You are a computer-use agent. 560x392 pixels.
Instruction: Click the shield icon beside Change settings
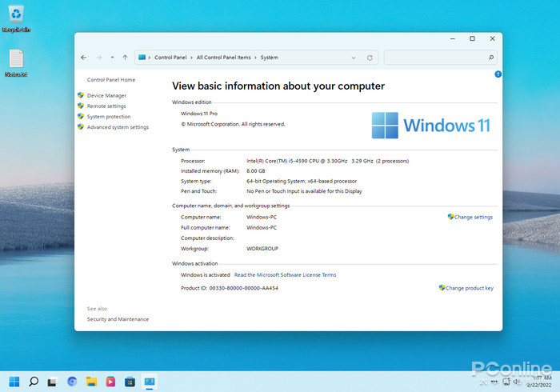click(450, 216)
